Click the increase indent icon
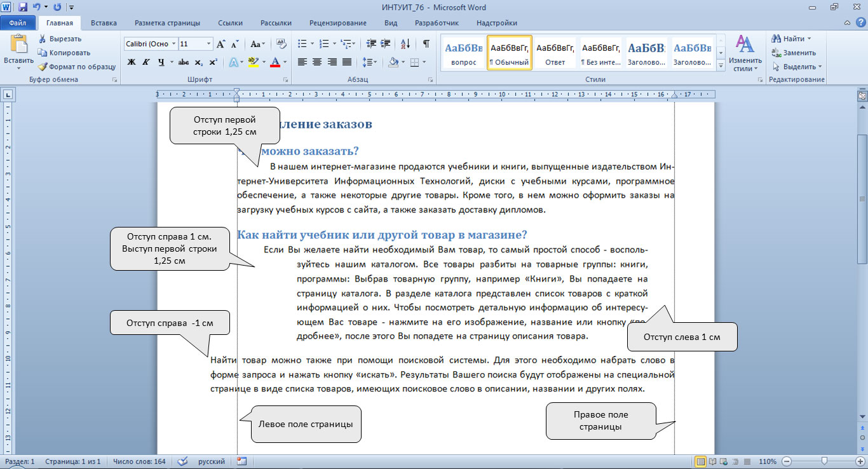This screenshot has width=868, height=469. point(385,44)
